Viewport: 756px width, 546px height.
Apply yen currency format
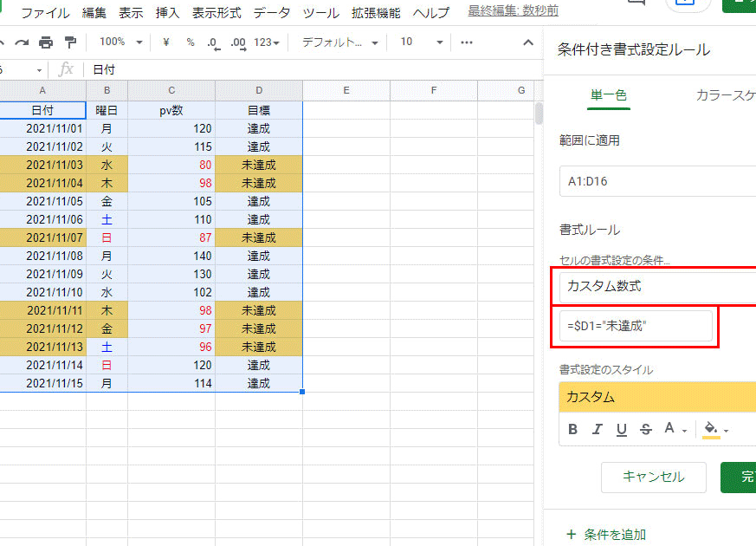166,42
